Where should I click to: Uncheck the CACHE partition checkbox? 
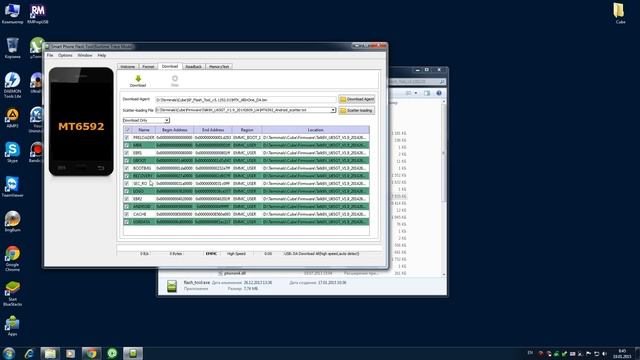(127, 214)
